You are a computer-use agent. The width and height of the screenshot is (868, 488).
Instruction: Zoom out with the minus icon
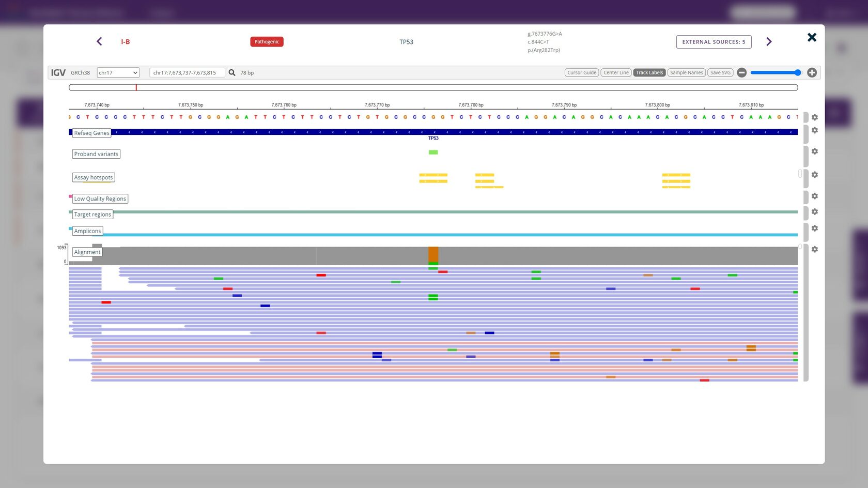coord(741,73)
